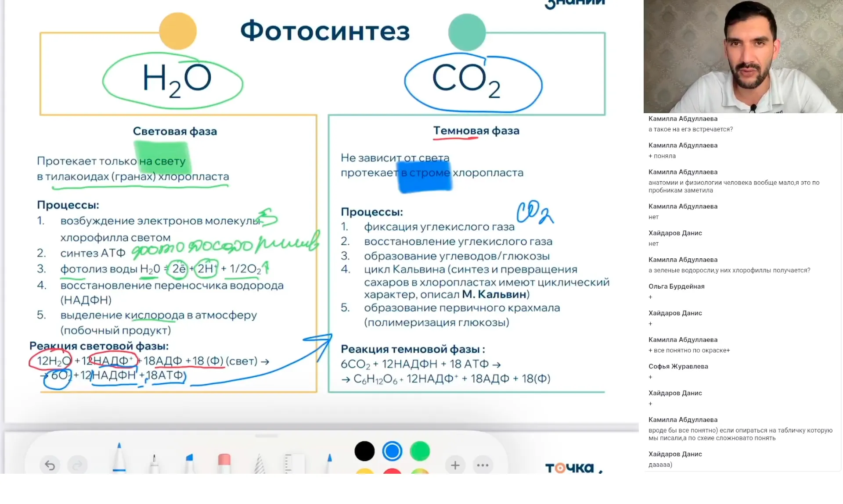The height and width of the screenshot is (504, 843).
Task: Click the redo arrow in the drawing toolbar
Action: [x=78, y=465]
